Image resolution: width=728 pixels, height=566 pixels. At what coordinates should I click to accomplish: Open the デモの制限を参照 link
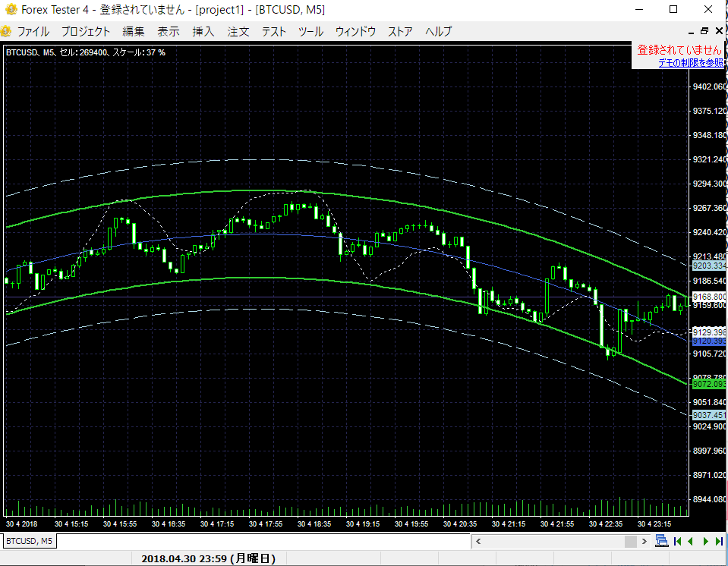(690, 63)
